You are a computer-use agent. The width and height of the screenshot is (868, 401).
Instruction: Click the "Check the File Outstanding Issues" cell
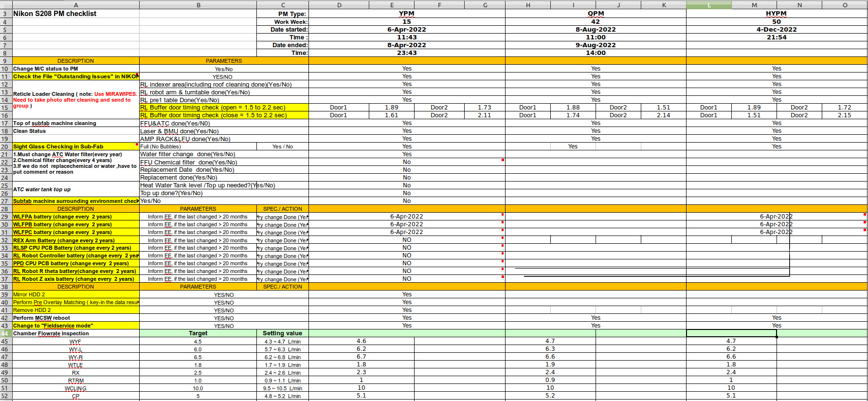[75, 76]
